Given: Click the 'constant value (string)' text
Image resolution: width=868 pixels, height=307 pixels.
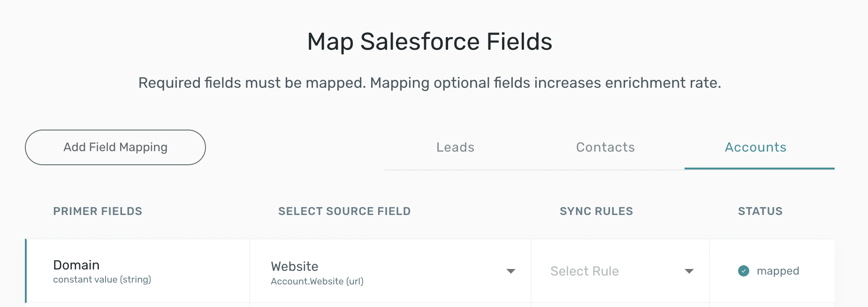Looking at the screenshot, I should point(102,280).
